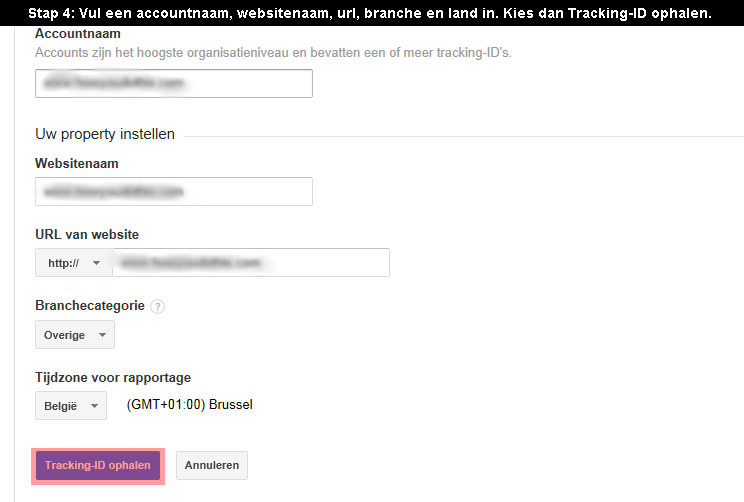Focus the Websitenaam text field
The height and width of the screenshot is (502, 744).
coord(174,191)
